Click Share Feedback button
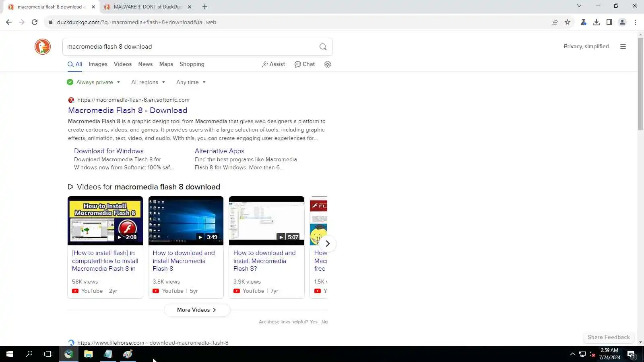The image size is (644, 362). coord(609,337)
